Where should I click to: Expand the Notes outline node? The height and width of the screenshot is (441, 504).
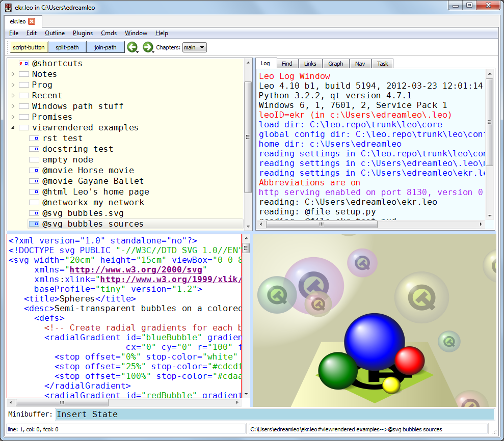click(x=13, y=74)
